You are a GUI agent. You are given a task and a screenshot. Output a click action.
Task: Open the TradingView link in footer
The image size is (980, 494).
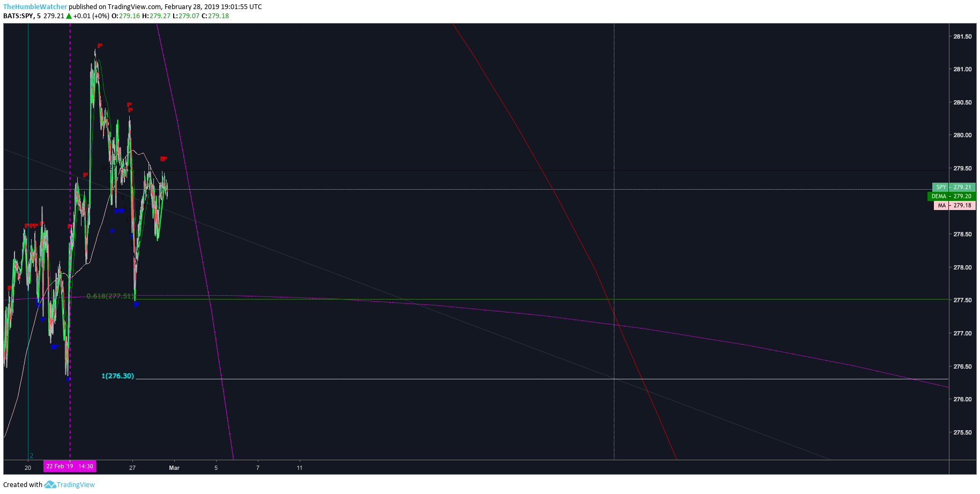(x=76, y=485)
